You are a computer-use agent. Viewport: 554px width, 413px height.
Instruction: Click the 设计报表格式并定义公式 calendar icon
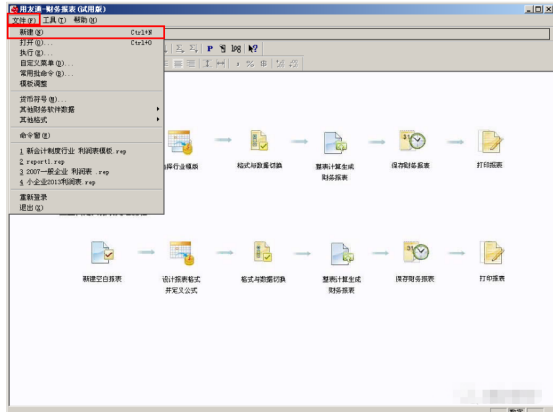pyautogui.click(x=182, y=253)
